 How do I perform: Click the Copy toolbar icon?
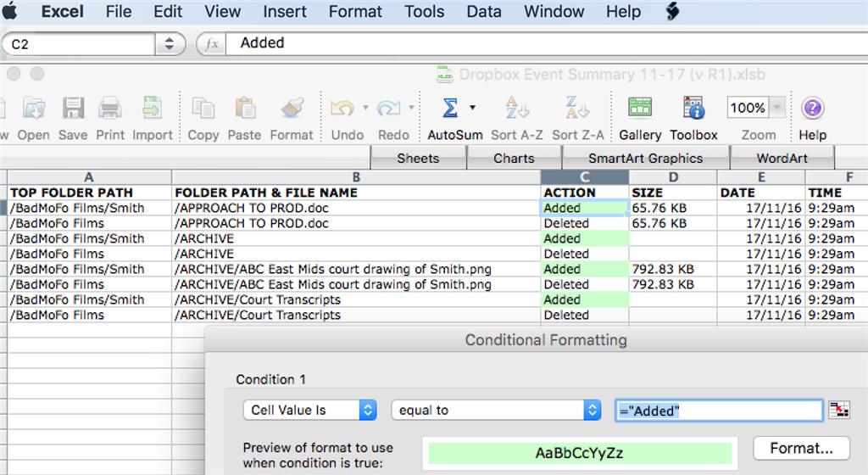tap(203, 109)
